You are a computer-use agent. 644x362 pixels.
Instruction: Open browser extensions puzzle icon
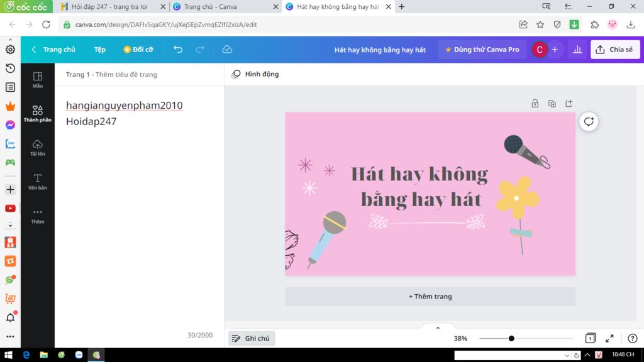coord(594,25)
